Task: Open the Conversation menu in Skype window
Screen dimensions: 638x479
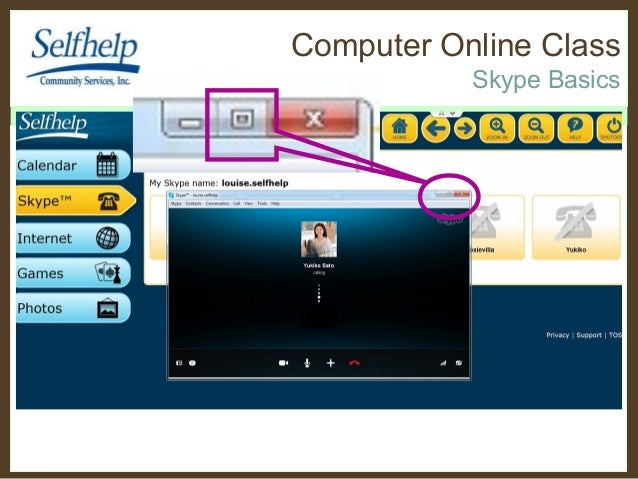Action: (217, 203)
